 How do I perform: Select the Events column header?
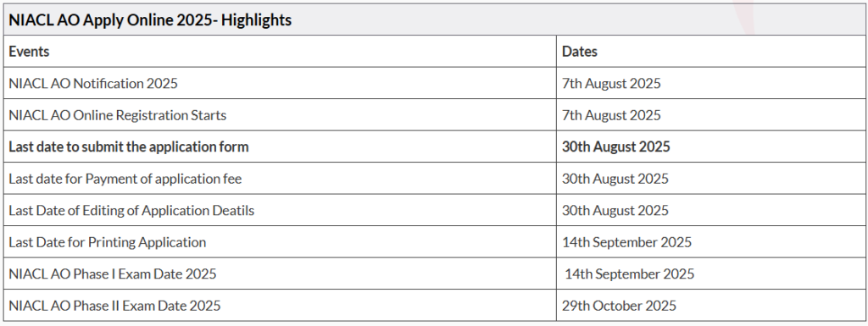(x=29, y=52)
